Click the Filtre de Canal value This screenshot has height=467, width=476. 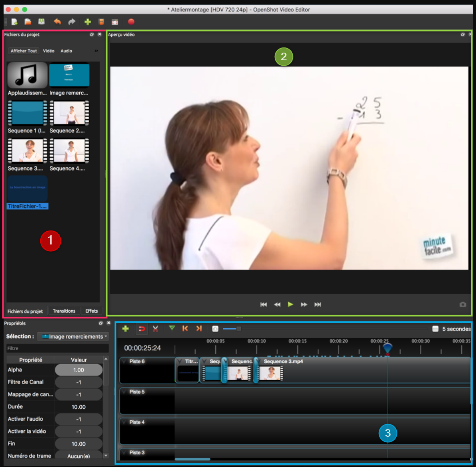pyautogui.click(x=79, y=382)
